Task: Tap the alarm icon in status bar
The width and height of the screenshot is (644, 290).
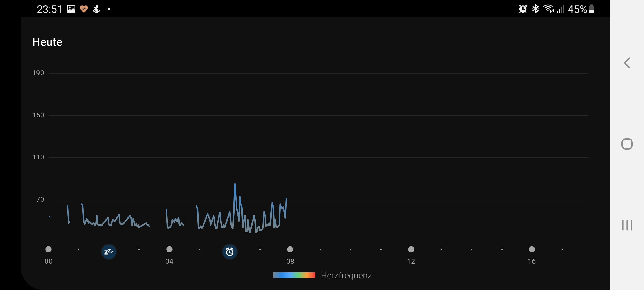Action: click(523, 9)
